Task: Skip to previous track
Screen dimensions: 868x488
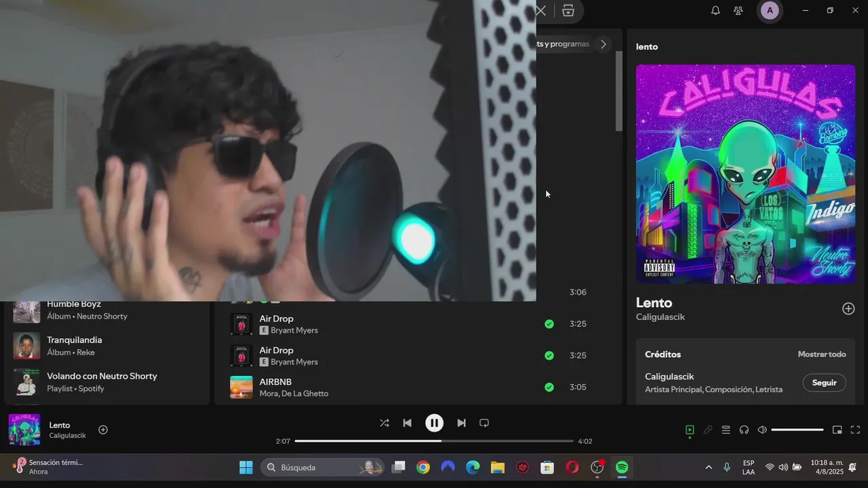Action: pos(408,423)
